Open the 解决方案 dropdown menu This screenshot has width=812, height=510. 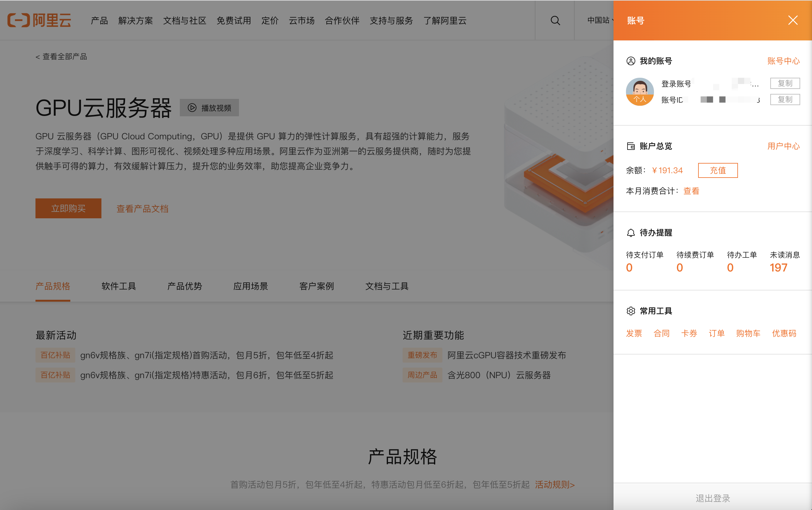click(x=136, y=21)
